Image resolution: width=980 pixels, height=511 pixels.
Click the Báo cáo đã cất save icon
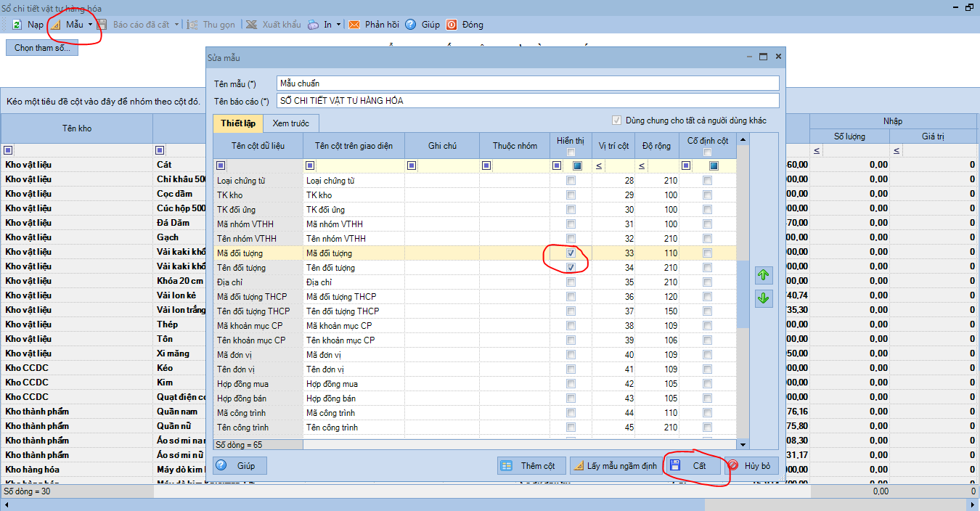pyautogui.click(x=103, y=25)
